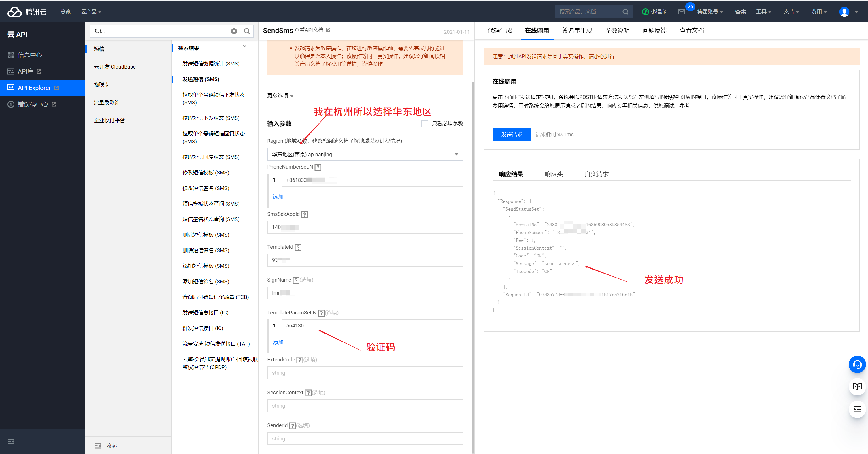Viewport: 868px width, 454px height.
Task: Switch to the 响应头 tab
Action: click(554, 174)
